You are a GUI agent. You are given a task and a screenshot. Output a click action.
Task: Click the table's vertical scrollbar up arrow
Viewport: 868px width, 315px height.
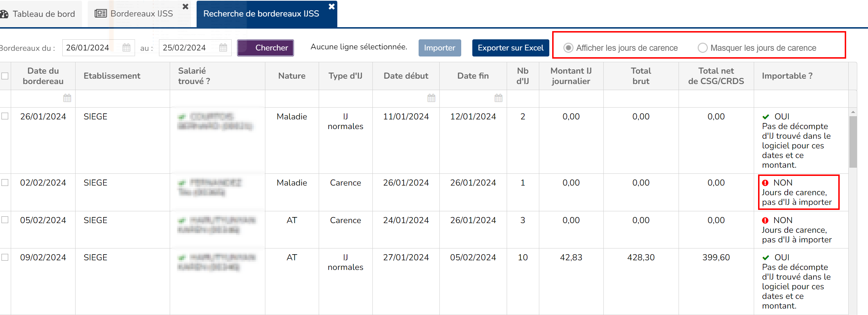(853, 112)
